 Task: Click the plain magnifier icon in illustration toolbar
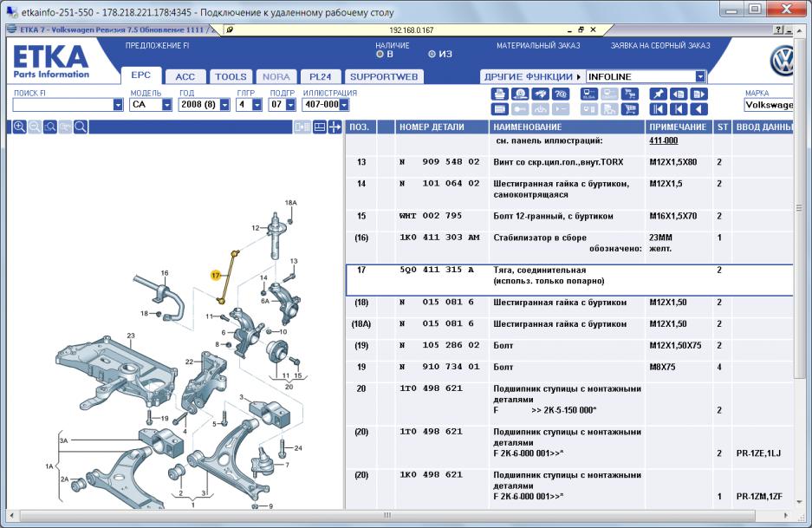tap(81, 127)
